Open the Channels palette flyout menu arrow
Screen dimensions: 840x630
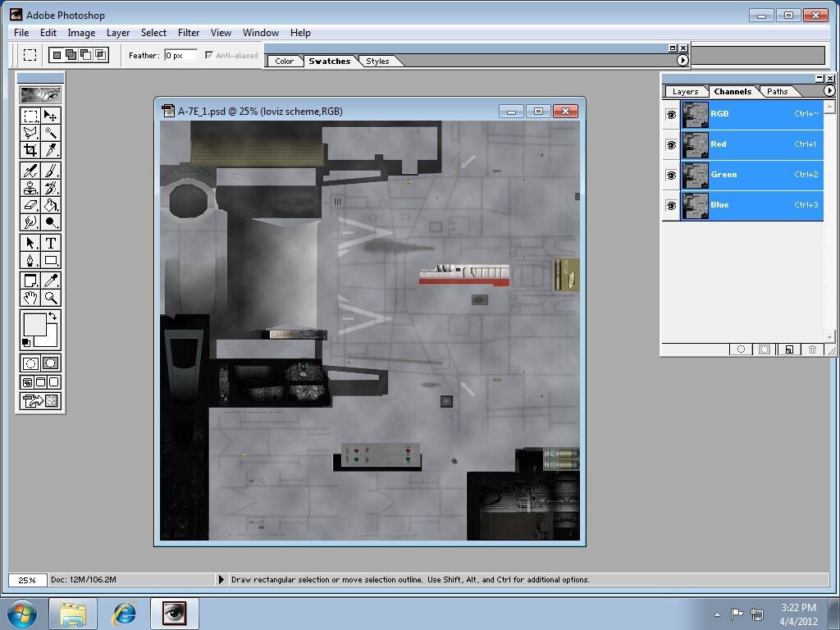(829, 91)
